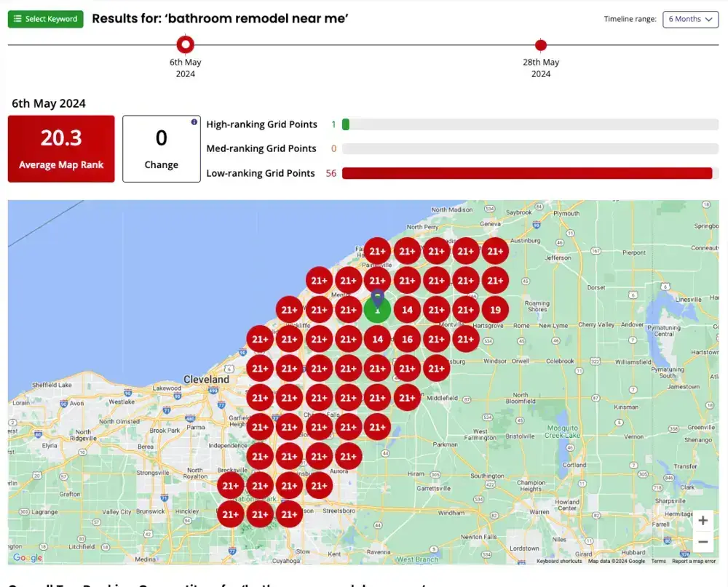Click the 14 grid point left of the 16

[x=377, y=339]
